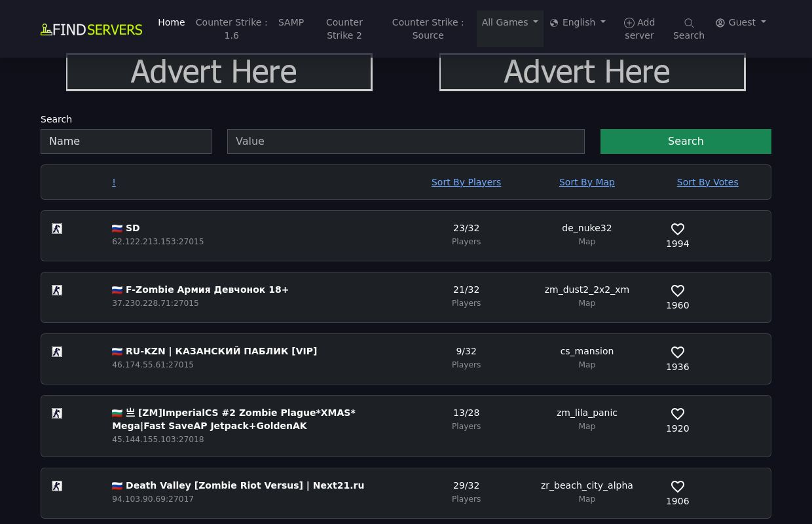Click the globe icon next to English
Viewport: 812px width, 524px height.
pyautogui.click(x=554, y=22)
